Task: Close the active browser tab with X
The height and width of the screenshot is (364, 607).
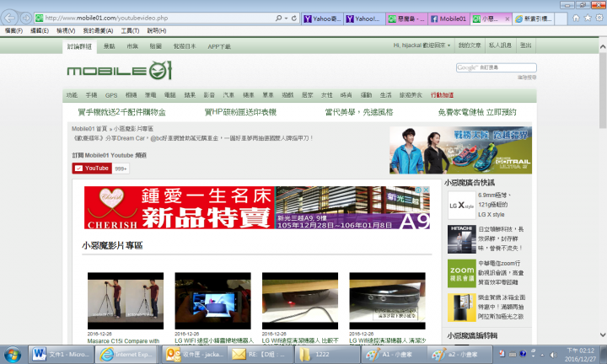Action: tap(508, 19)
